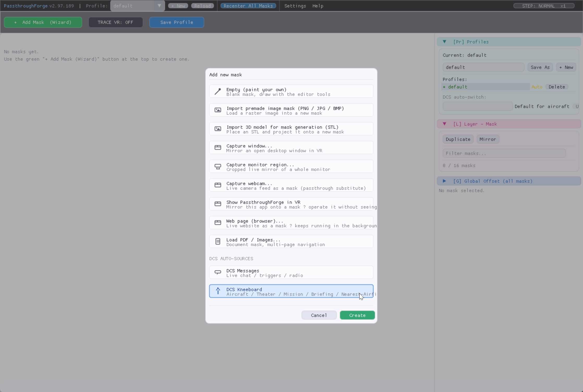
Task: Click the window icon beside Show PassthroughForge in VR
Action: tap(218, 204)
